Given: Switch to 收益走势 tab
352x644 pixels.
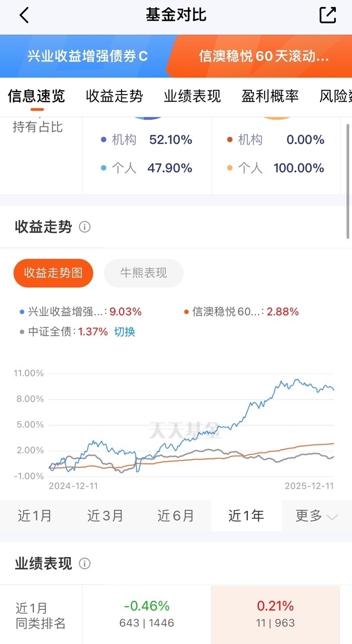Looking at the screenshot, I should [x=114, y=96].
